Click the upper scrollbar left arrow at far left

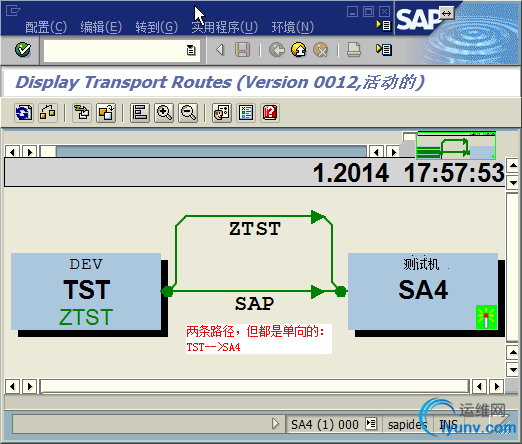(x=13, y=152)
